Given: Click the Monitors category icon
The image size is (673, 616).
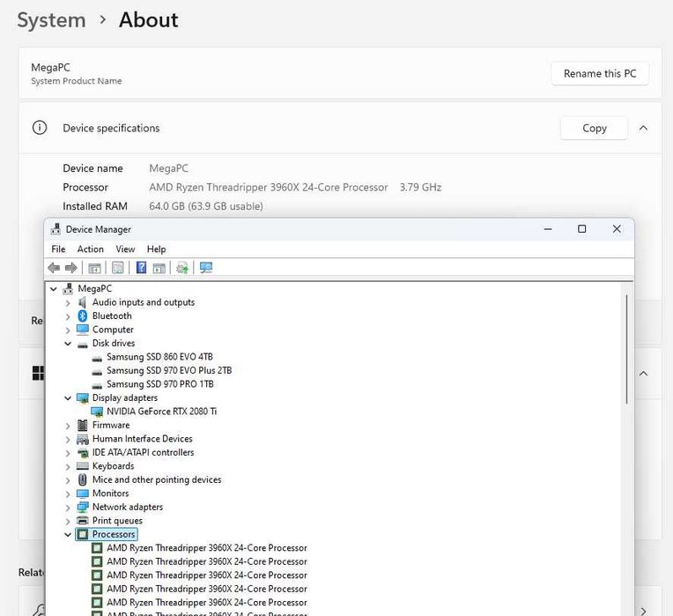Looking at the screenshot, I should (83, 494).
